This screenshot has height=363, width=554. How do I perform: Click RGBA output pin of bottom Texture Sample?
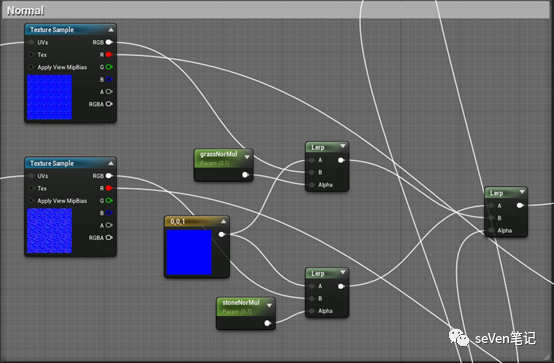coord(109,238)
